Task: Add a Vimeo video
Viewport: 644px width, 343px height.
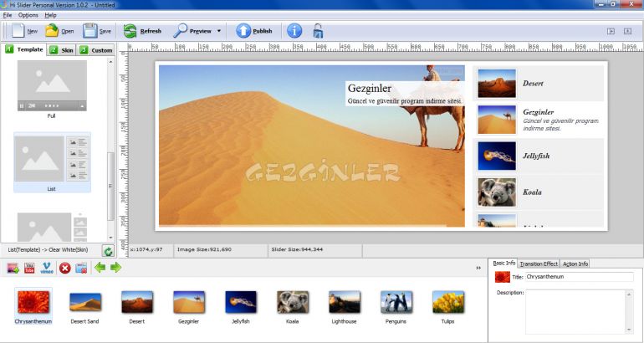Action: (x=46, y=269)
